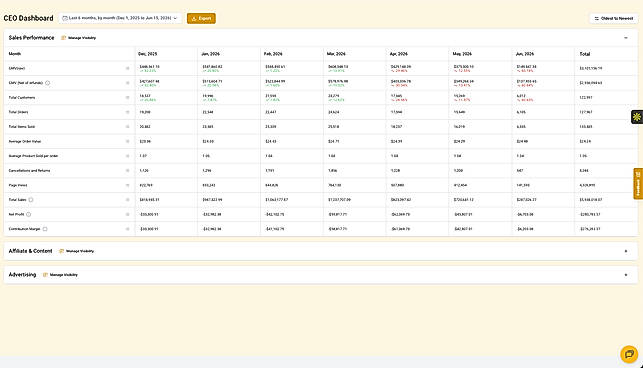
Task: Click the Contribution Margin row label
Action: tap(25, 229)
